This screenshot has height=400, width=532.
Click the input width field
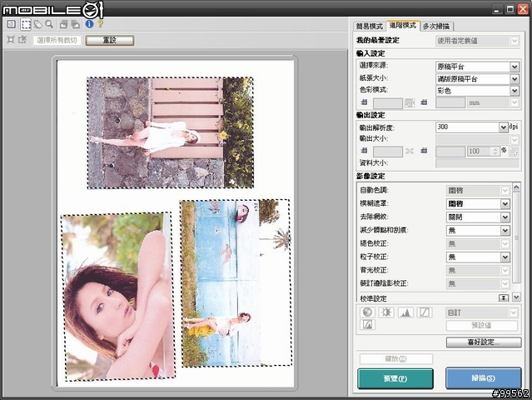pyautogui.click(x=388, y=103)
